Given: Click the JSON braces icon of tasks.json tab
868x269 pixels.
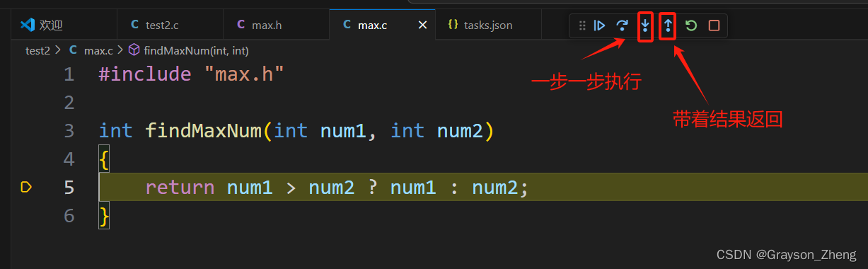Looking at the screenshot, I should 453,25.
